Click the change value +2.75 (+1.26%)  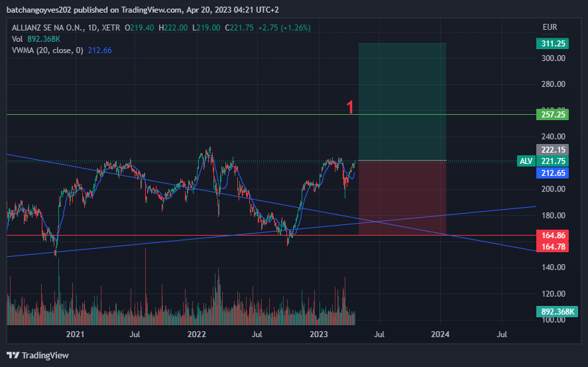(284, 28)
